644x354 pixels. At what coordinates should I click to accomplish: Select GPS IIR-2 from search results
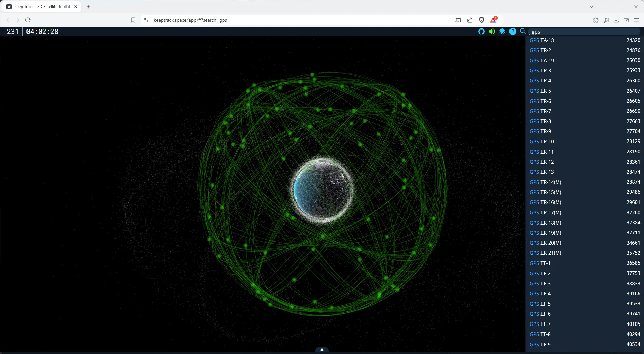point(540,50)
